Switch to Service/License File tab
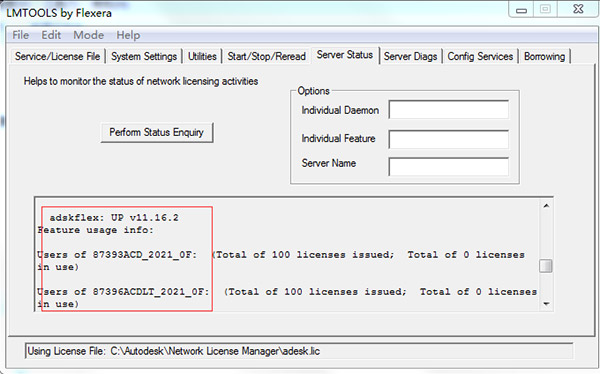The width and height of the screenshot is (600, 374). point(57,56)
